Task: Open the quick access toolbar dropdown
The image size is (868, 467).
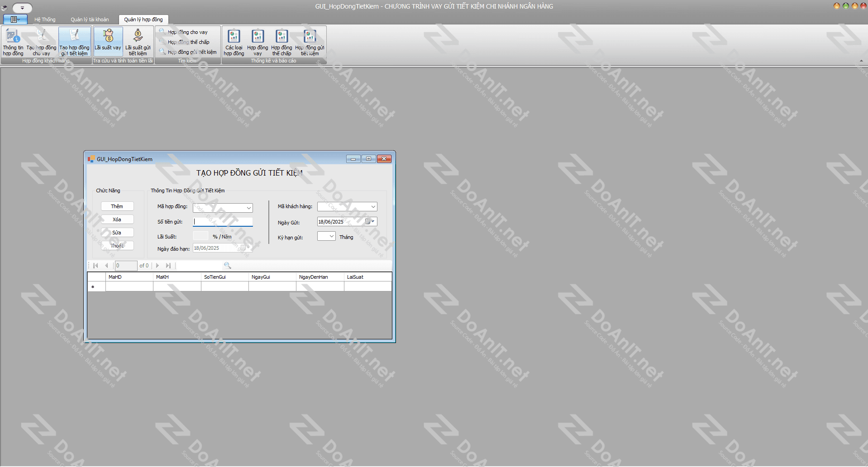Action: pos(22,8)
